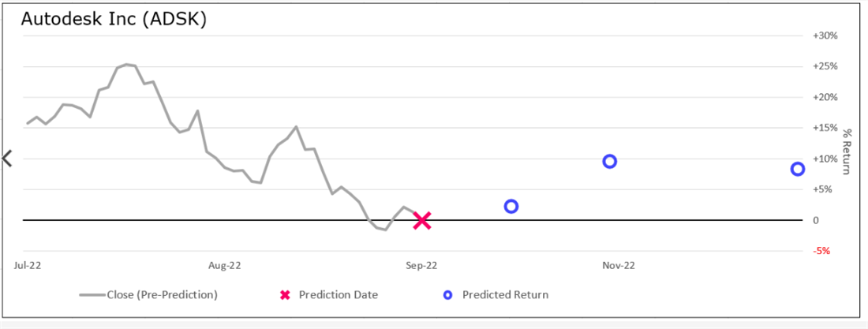868x329 pixels.
Task: Click the red -5% axis label
Action: (x=821, y=251)
